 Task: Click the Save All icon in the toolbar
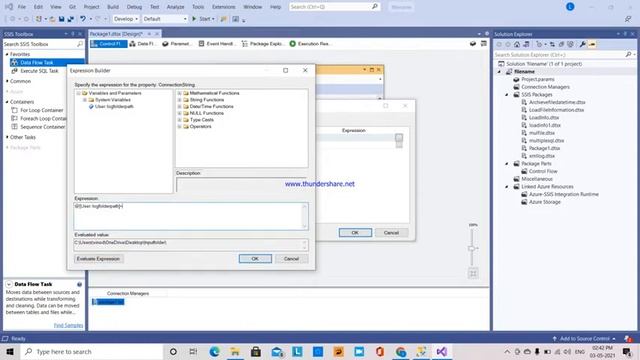coord(71,19)
